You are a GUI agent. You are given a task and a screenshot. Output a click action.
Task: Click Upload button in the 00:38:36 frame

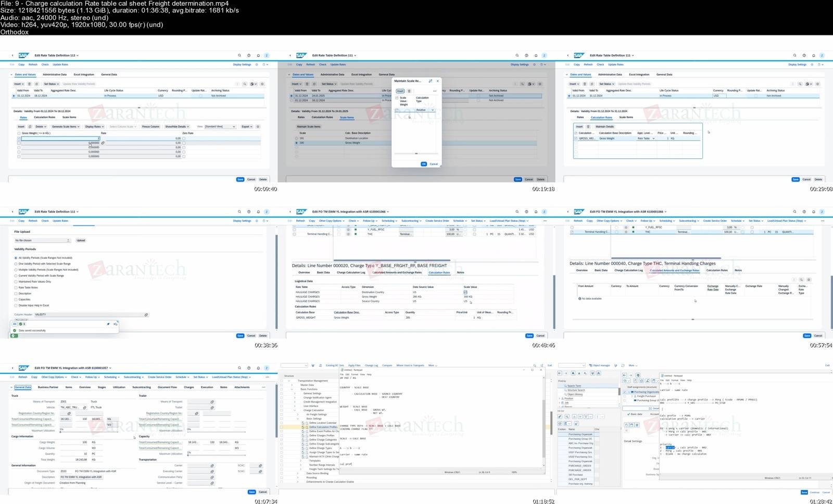click(81, 241)
